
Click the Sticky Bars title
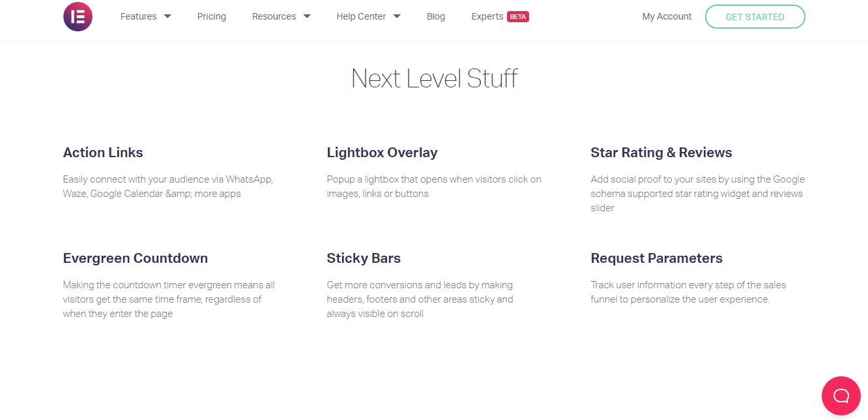click(364, 258)
